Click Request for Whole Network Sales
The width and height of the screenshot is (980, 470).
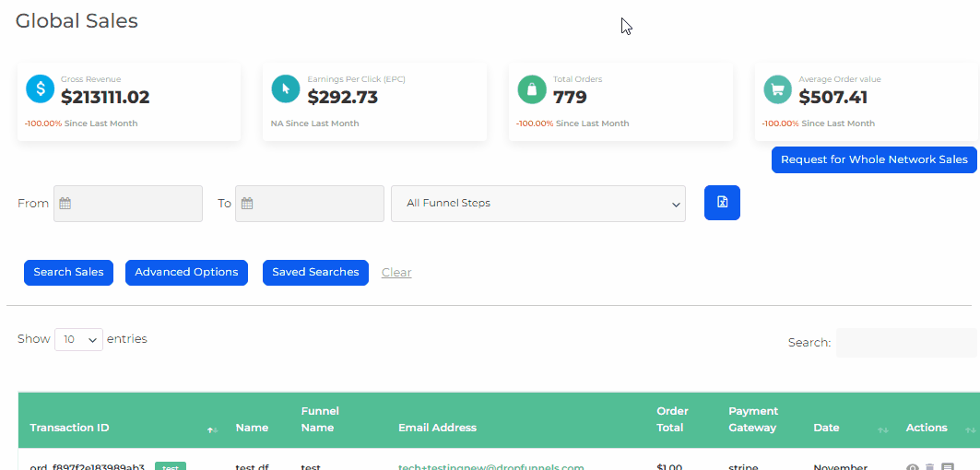click(x=874, y=159)
